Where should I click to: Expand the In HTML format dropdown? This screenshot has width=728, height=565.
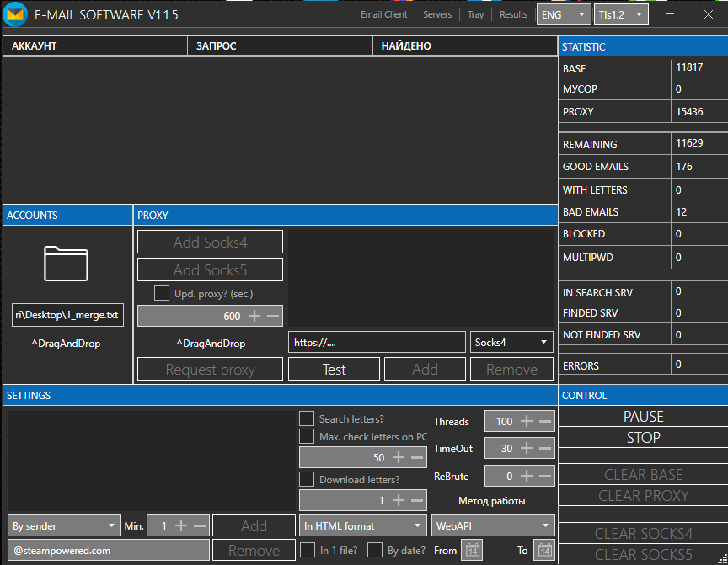coord(363,525)
